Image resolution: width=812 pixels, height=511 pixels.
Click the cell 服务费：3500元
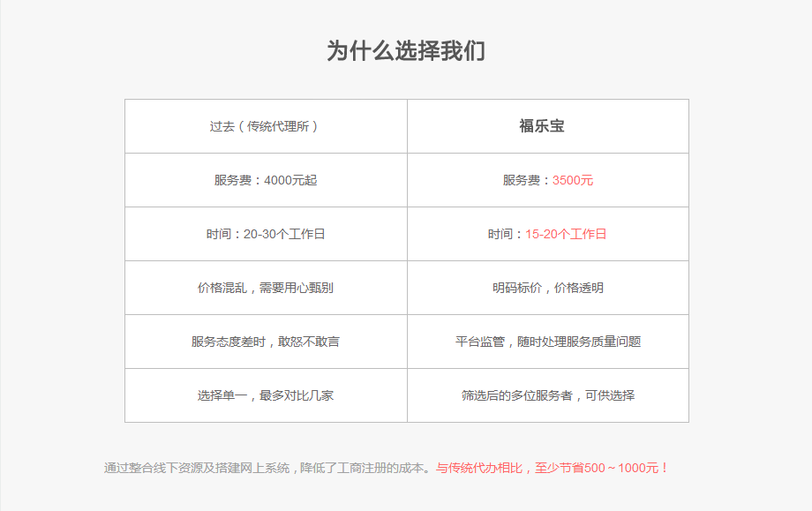click(x=548, y=180)
